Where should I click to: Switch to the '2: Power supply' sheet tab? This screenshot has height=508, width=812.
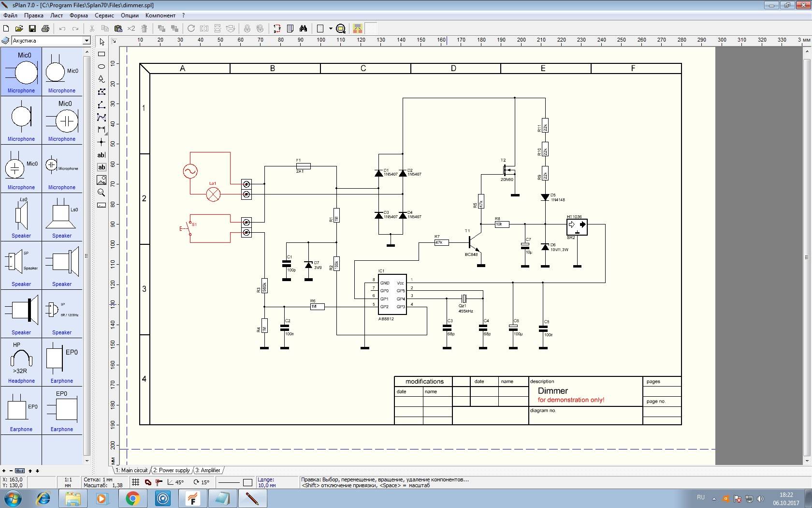(172, 470)
